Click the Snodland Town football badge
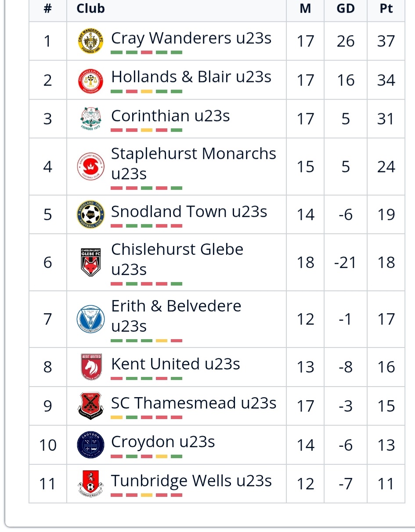Image resolution: width=415 pixels, height=532 pixels. [x=90, y=214]
